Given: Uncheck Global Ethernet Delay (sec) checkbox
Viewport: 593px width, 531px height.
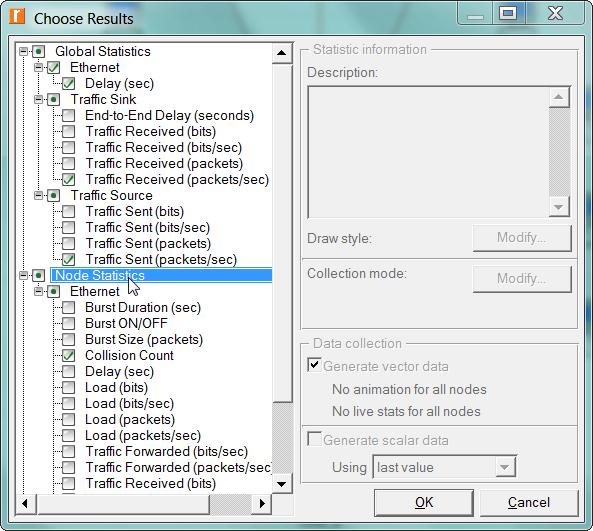Looking at the screenshot, I should (x=68, y=84).
